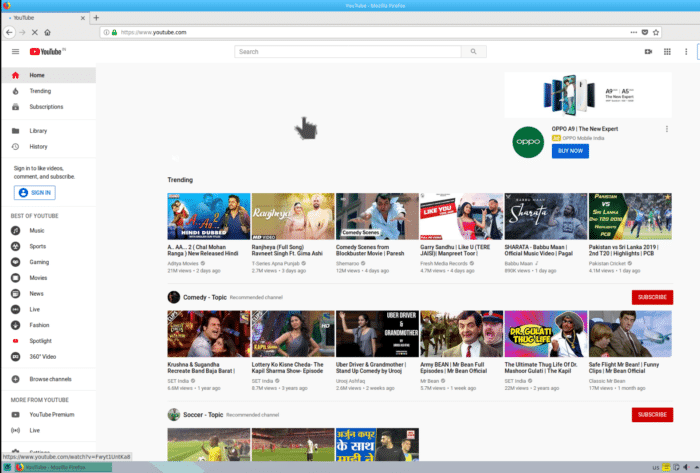Image resolution: width=700 pixels, height=473 pixels.
Task: Select the YouTube tab
Action: pos(45,18)
